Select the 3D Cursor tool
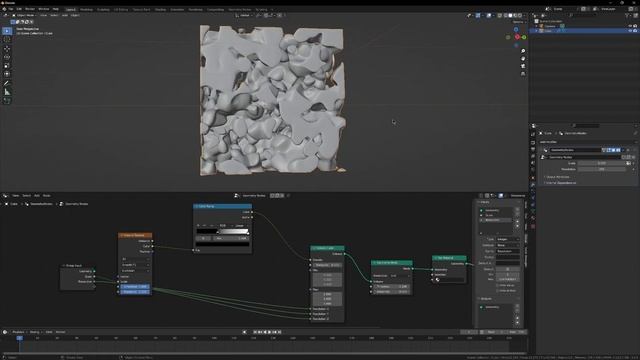Screen dimensions: 640x360 point(7,40)
